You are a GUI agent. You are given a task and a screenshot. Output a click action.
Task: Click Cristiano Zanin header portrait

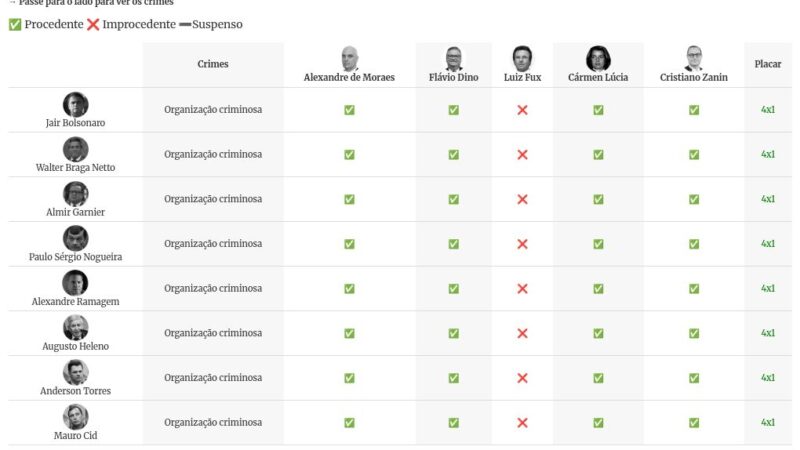(x=694, y=58)
